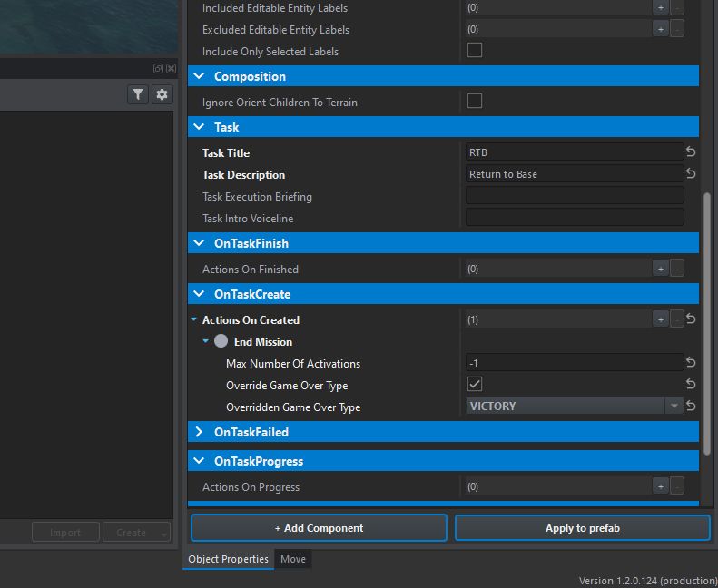The image size is (718, 588).
Task: Reset the Task Title value
Action: point(691,152)
